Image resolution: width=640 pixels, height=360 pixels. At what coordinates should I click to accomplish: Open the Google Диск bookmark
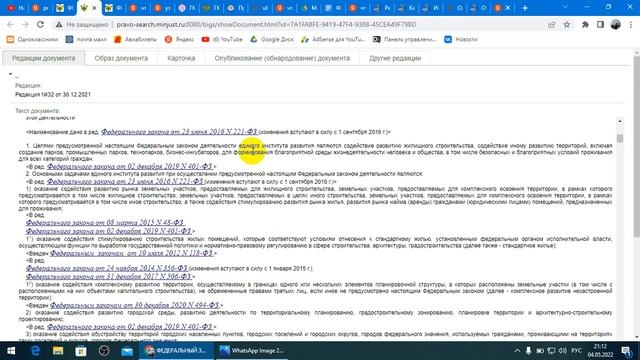pyautogui.click(x=272, y=40)
